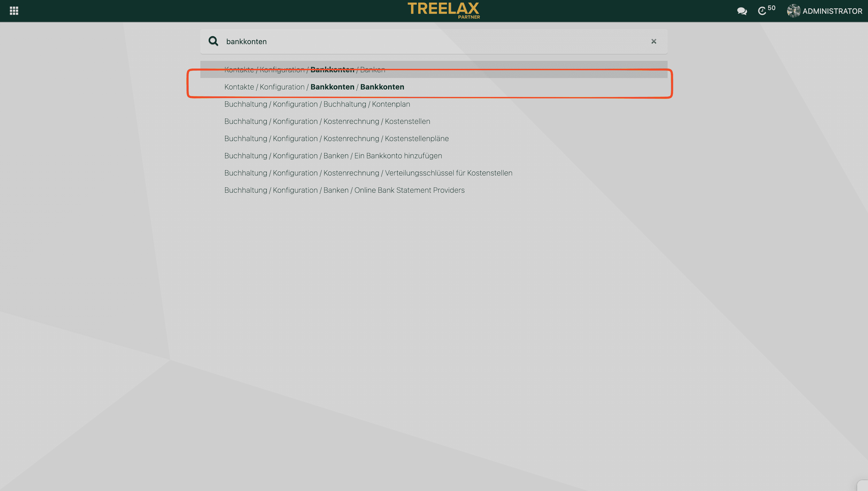The width and height of the screenshot is (868, 491).
Task: Click the TREELAX Partner logo
Action: pyautogui.click(x=443, y=9)
